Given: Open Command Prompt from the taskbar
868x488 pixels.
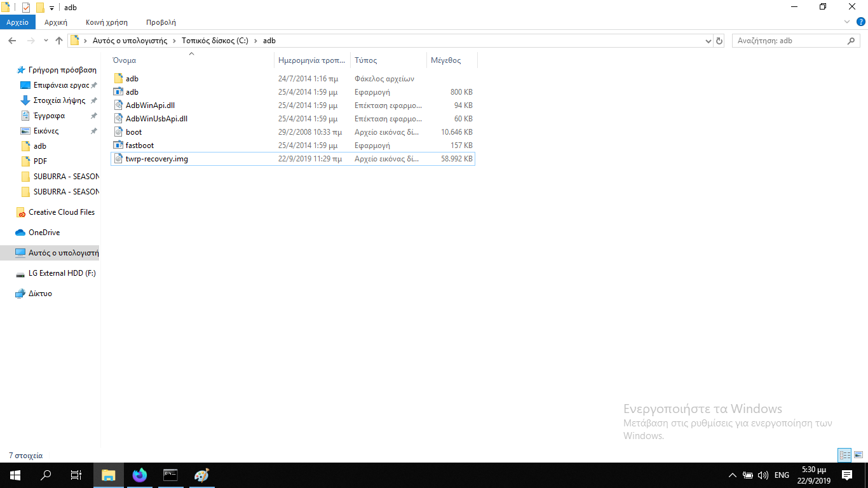Looking at the screenshot, I should tap(170, 475).
